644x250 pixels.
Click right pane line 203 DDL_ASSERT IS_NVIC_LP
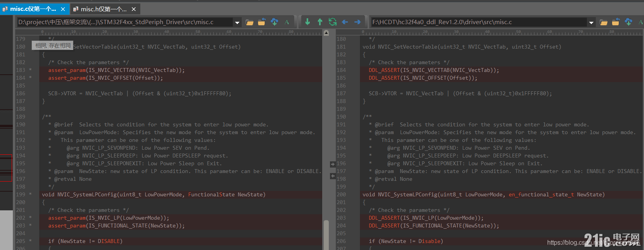click(426, 218)
